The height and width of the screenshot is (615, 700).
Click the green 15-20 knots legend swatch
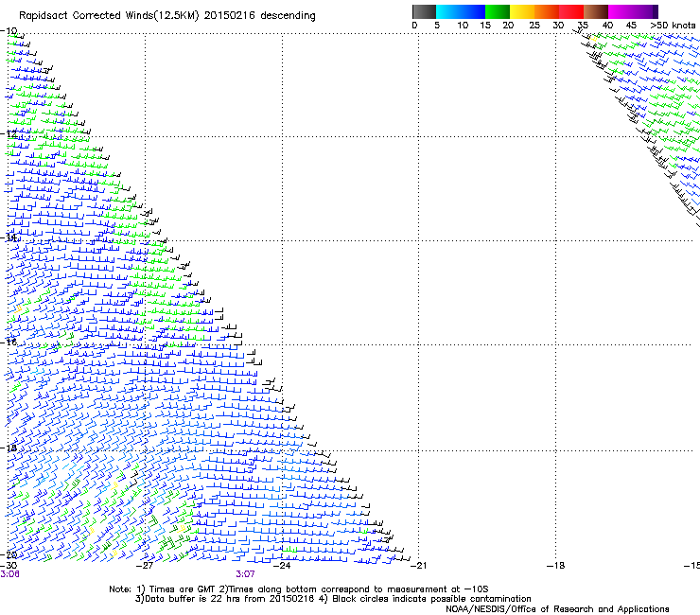(x=498, y=11)
